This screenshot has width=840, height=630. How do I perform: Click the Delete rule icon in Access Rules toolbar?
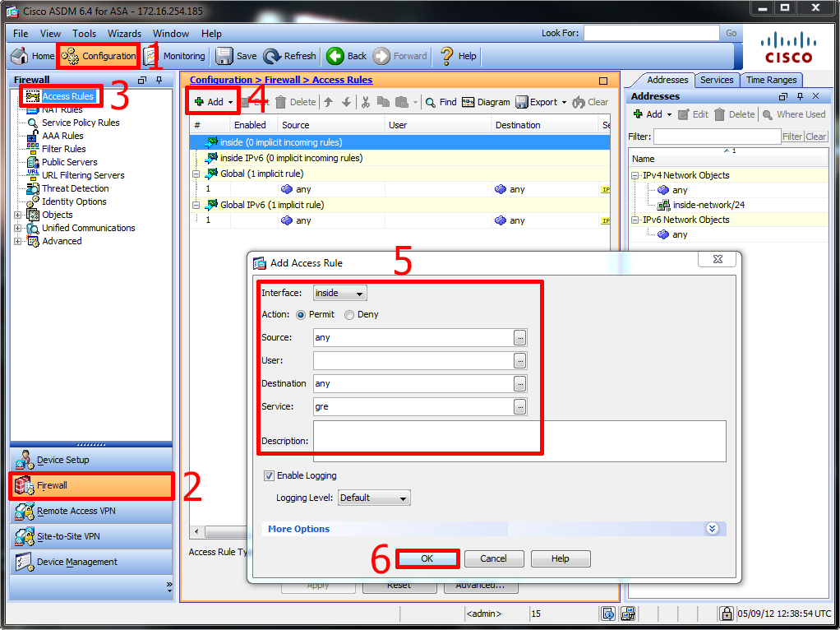[296, 102]
